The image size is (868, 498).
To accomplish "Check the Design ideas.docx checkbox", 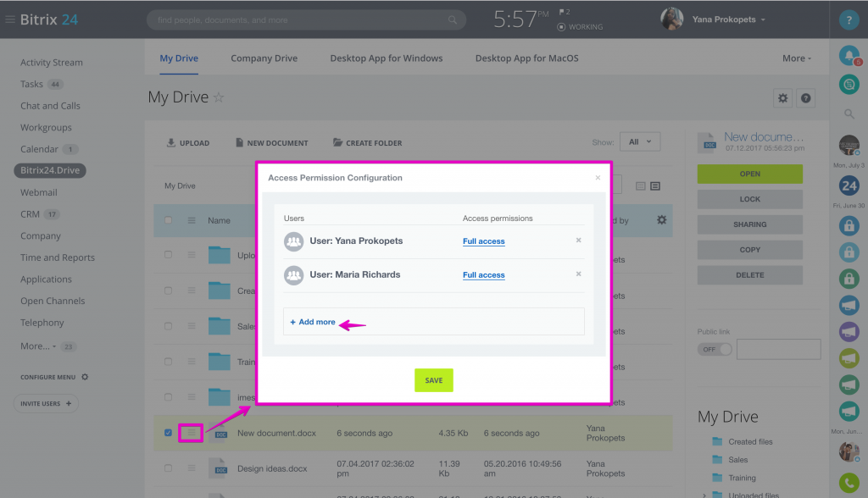I will 169,468.
